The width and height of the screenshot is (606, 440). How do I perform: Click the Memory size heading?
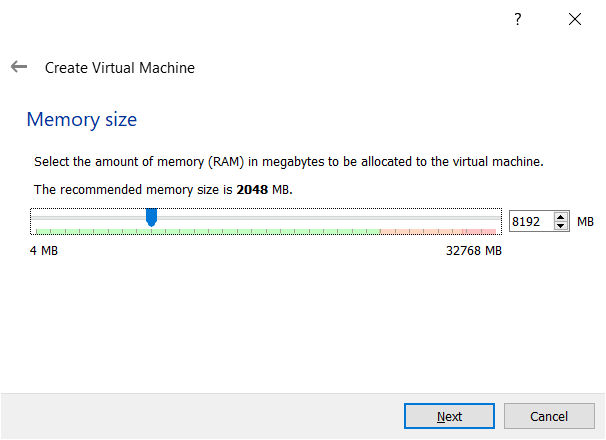[81, 120]
